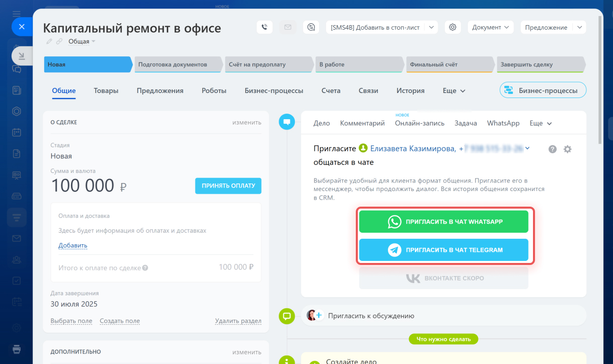The image size is (613, 364).
Task: Switch to the Товары tab
Action: (106, 90)
